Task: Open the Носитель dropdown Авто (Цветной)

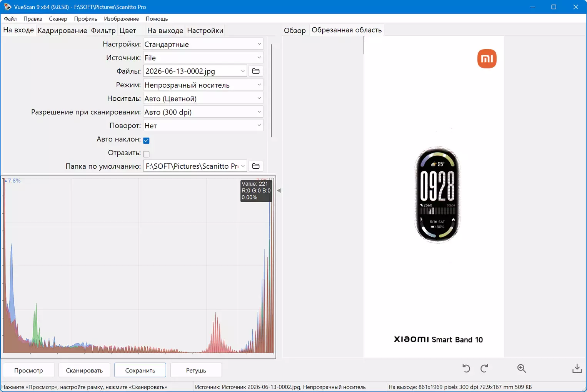Action: point(203,98)
